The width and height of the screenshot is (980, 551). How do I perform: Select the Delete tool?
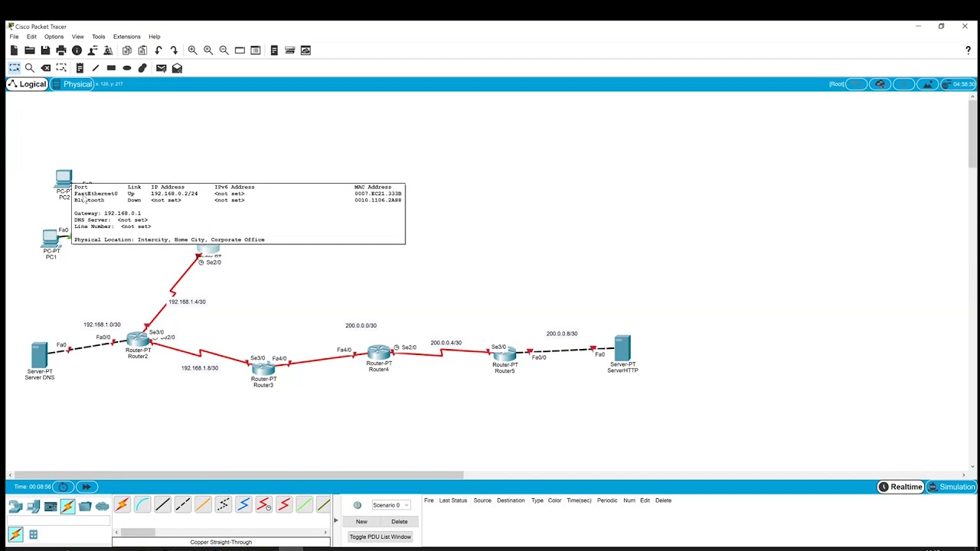[46, 68]
